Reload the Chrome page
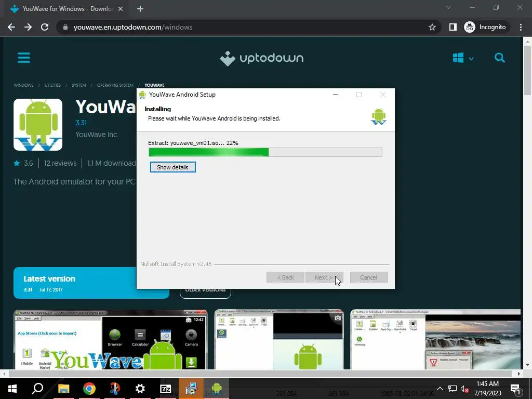 pyautogui.click(x=45, y=27)
